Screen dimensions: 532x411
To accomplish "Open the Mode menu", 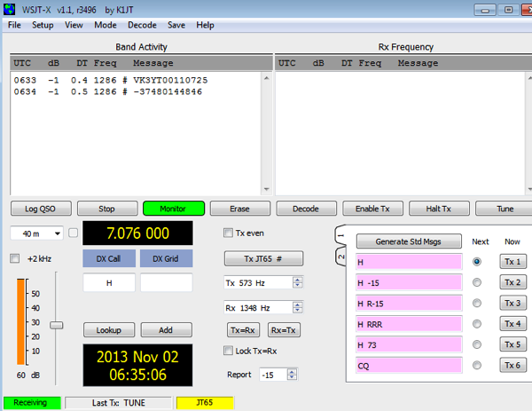I will [x=106, y=25].
